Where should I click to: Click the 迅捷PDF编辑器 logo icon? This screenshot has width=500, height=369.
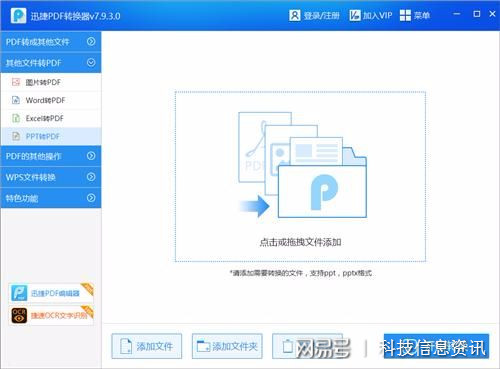tap(19, 293)
